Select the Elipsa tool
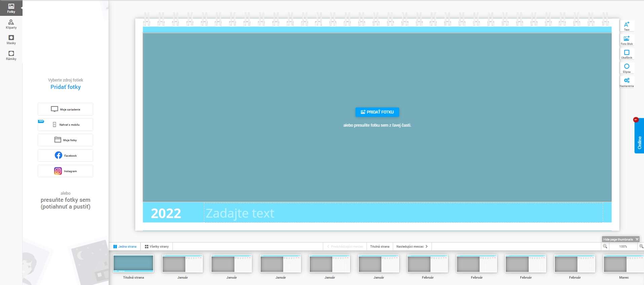This screenshot has height=285, width=644. point(627,68)
